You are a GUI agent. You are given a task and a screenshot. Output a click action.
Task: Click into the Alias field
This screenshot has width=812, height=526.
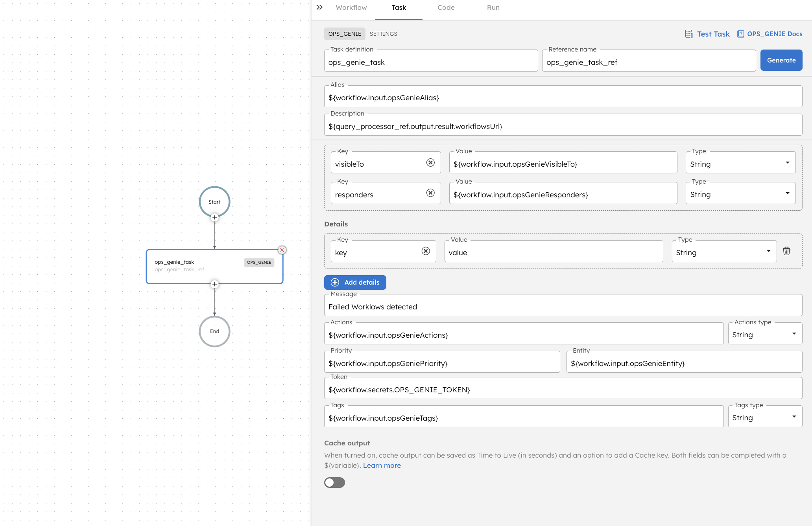tap(563, 96)
